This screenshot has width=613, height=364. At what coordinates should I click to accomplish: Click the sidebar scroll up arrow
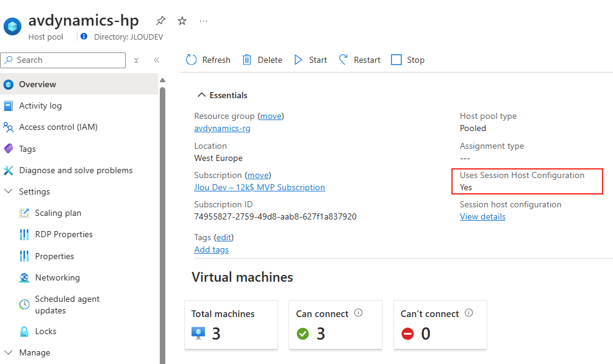(x=163, y=80)
